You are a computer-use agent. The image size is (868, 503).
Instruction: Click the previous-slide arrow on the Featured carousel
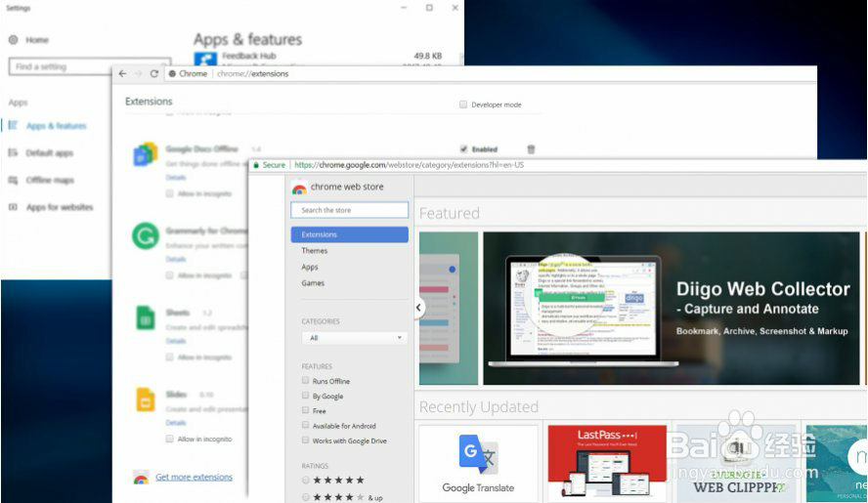(418, 307)
